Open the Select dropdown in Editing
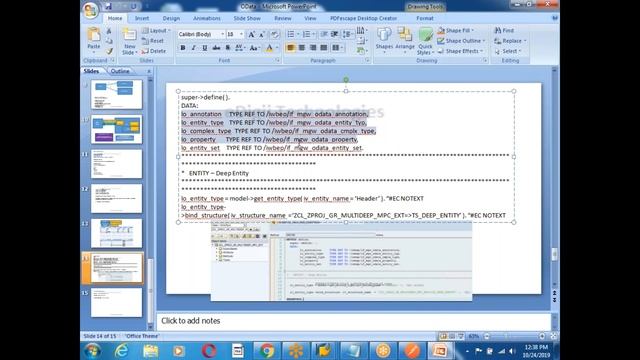This screenshot has height=360, width=640. click(x=508, y=51)
